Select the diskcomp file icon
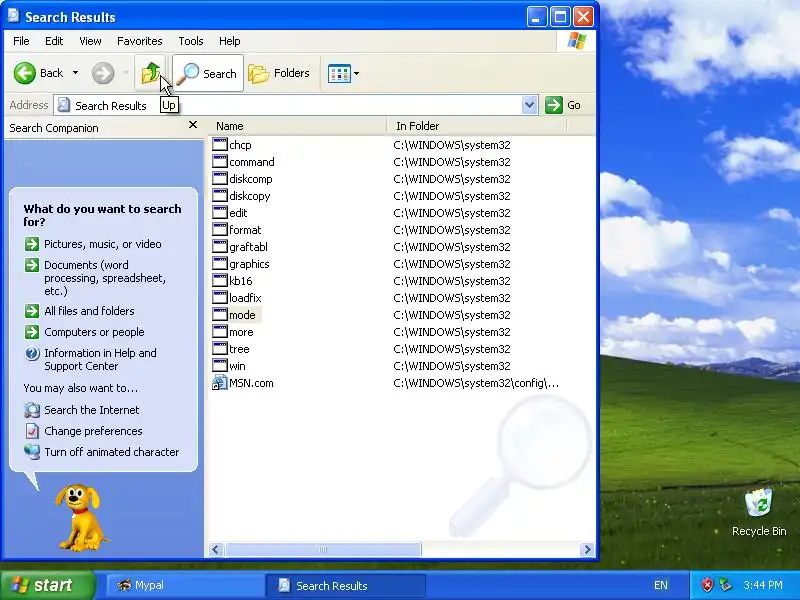Viewport: 800px width, 600px height. (220, 179)
